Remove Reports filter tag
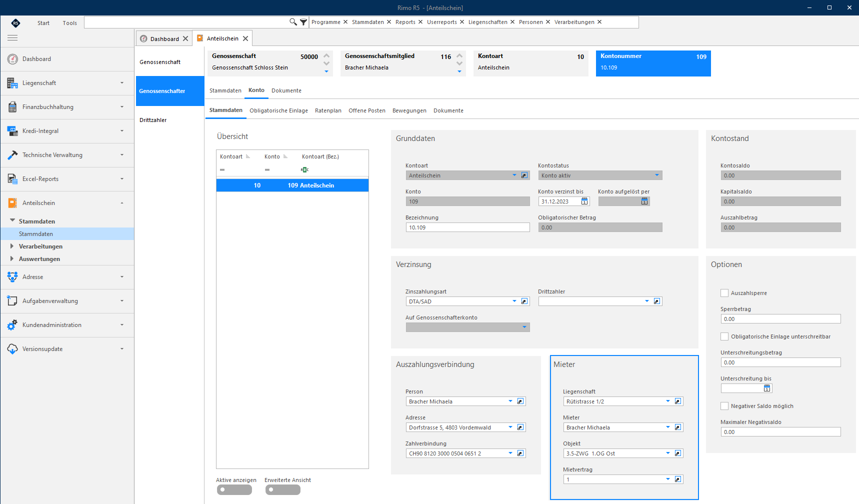This screenshot has height=504, width=859. click(420, 22)
